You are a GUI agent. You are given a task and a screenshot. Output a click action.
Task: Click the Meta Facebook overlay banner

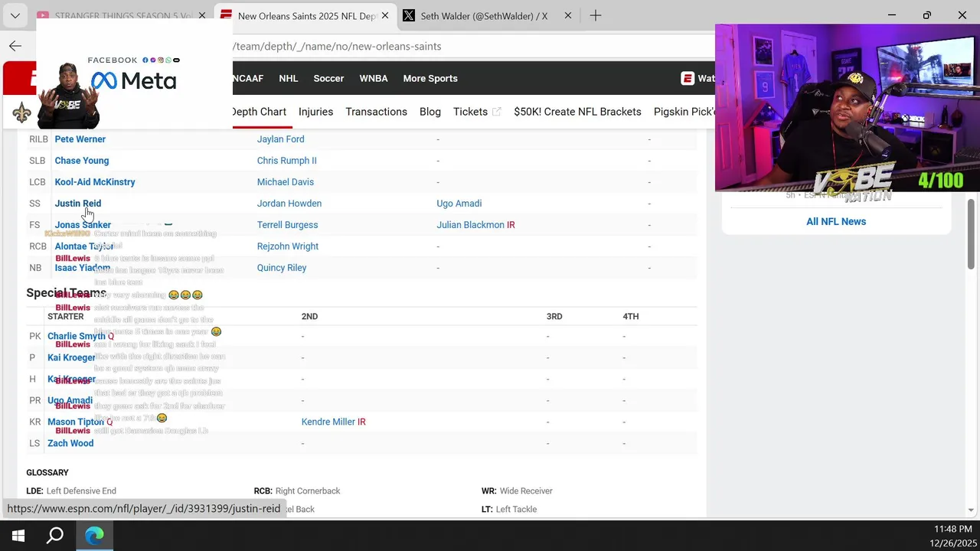[134, 74]
